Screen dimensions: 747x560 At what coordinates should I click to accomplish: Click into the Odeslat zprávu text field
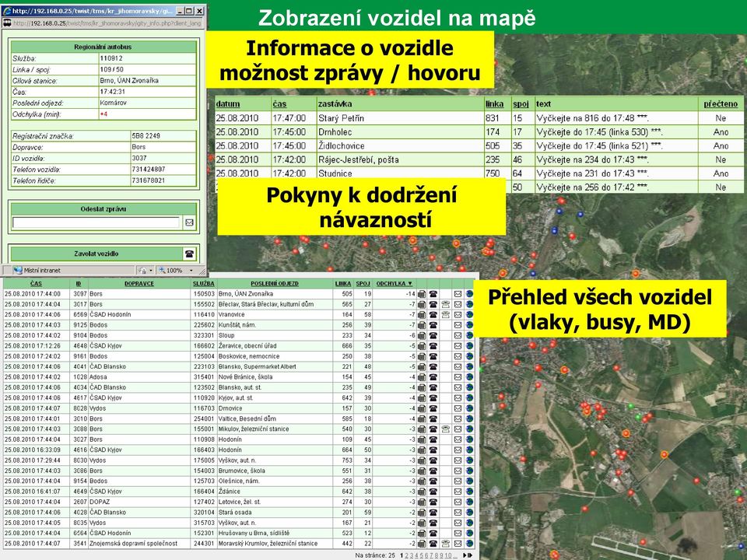point(96,222)
